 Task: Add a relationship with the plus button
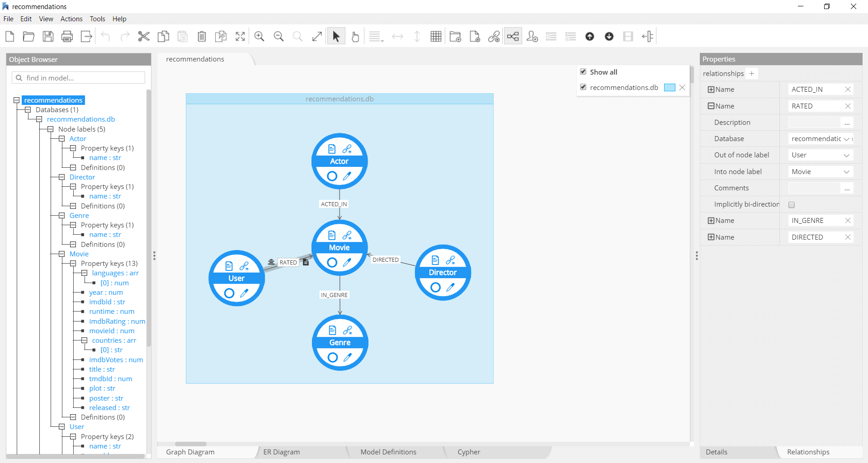coord(751,74)
